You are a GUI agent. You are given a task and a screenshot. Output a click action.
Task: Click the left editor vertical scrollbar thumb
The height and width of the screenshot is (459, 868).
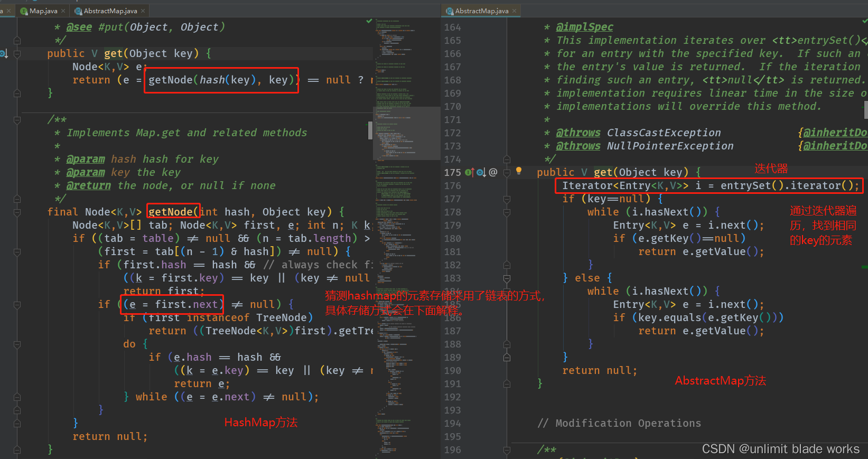[x=370, y=130]
